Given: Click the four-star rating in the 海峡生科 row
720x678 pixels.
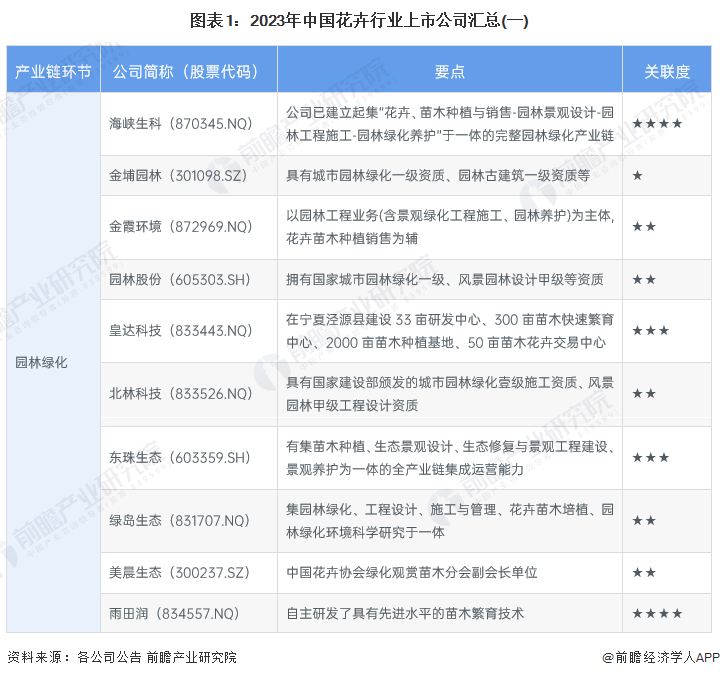Looking at the screenshot, I should 657,123.
